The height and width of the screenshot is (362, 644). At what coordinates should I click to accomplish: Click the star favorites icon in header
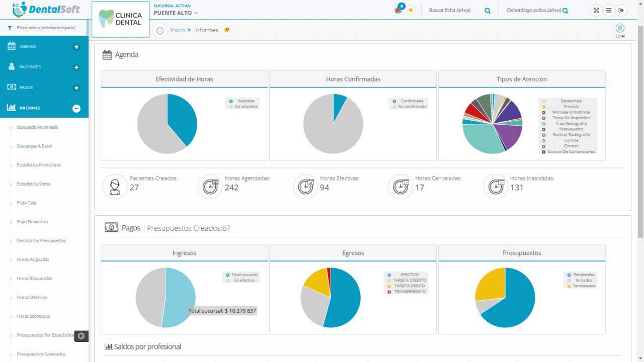point(411,10)
